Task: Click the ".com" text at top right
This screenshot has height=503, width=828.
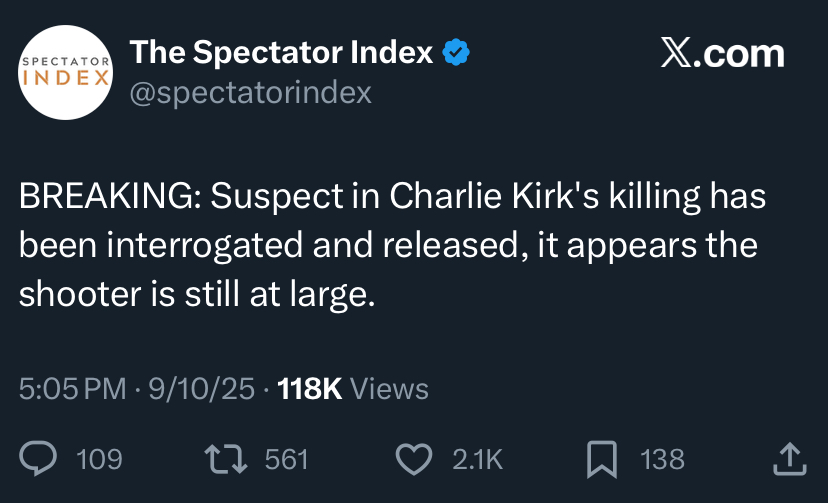Action: [743, 54]
